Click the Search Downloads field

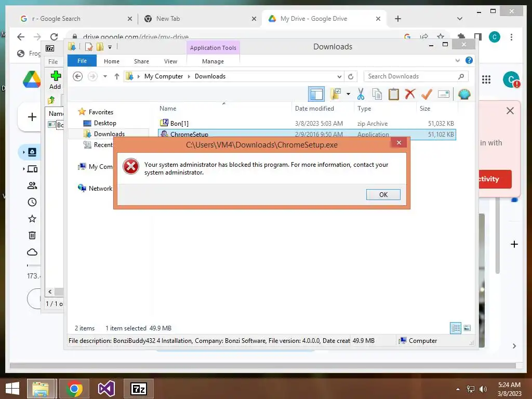click(x=416, y=76)
